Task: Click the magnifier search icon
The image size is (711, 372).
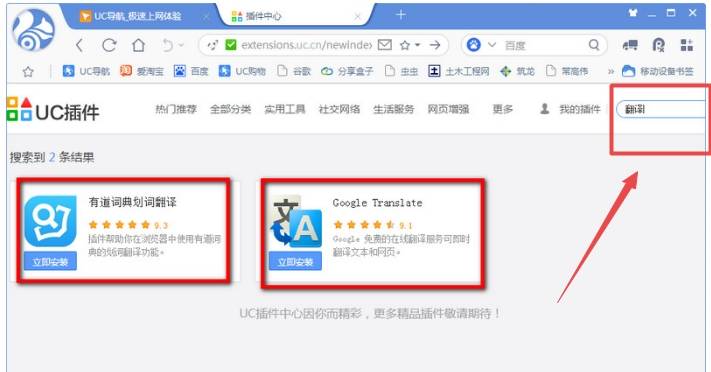Action: (x=594, y=45)
